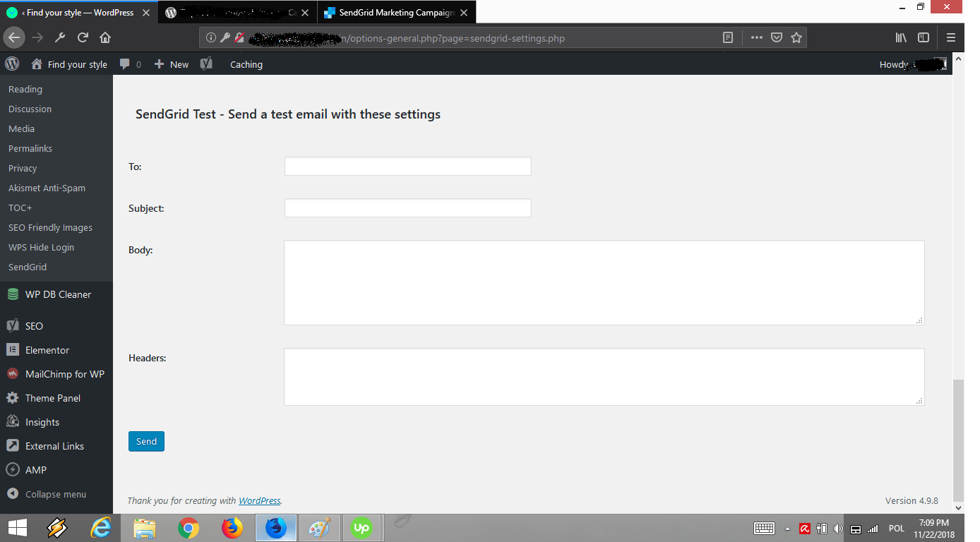The image size is (980, 542).
Task: Show hidden system tray icons
Action: 788,529
